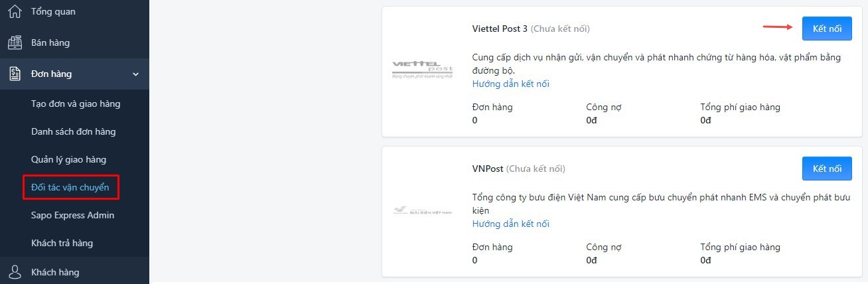Click the VNPost logo image
The height and width of the screenshot is (284, 868).
423,211
